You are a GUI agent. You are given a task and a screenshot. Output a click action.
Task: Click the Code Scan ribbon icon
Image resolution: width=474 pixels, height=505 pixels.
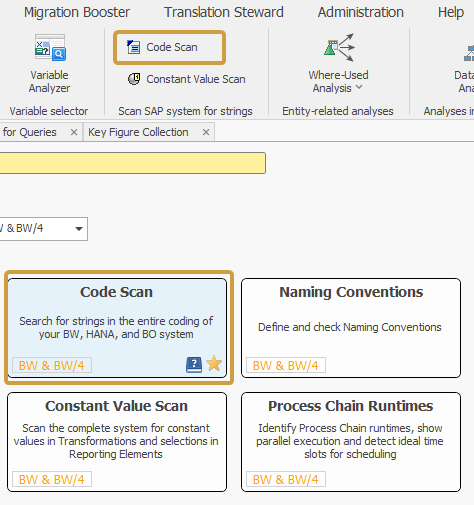(x=133, y=47)
